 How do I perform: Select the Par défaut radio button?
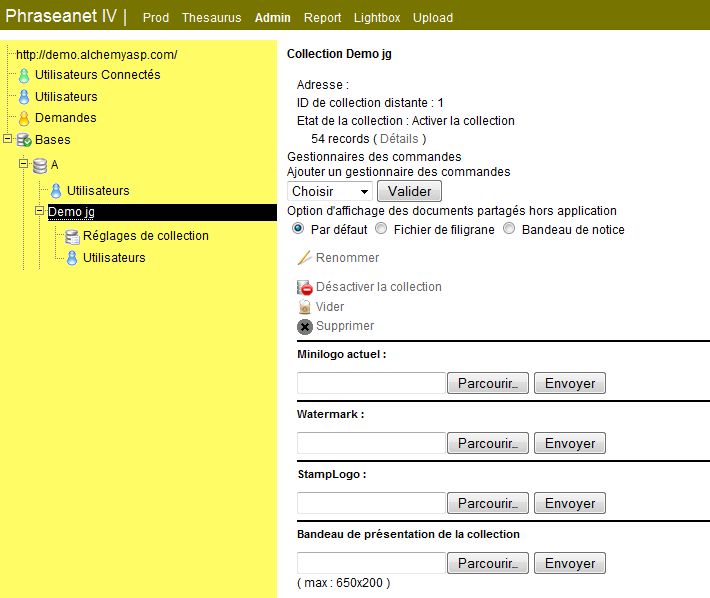pyautogui.click(x=298, y=228)
